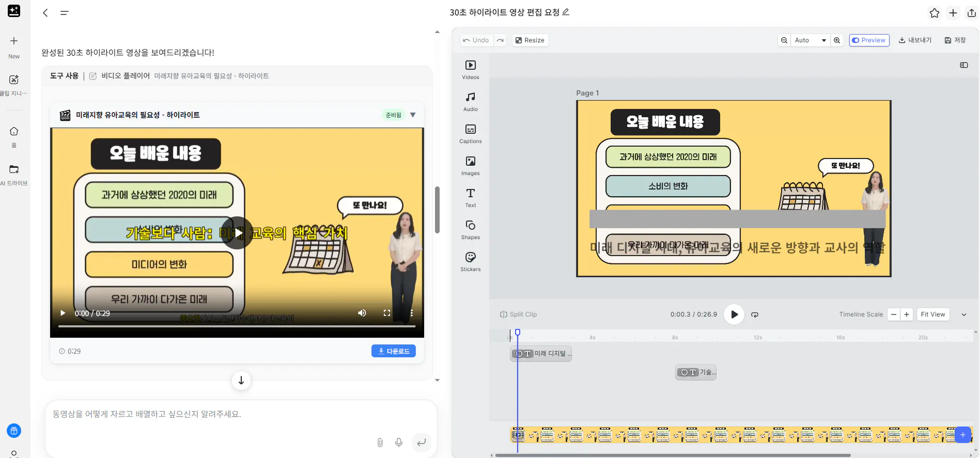Open the Videos panel
The image size is (980, 458).
[x=470, y=70]
